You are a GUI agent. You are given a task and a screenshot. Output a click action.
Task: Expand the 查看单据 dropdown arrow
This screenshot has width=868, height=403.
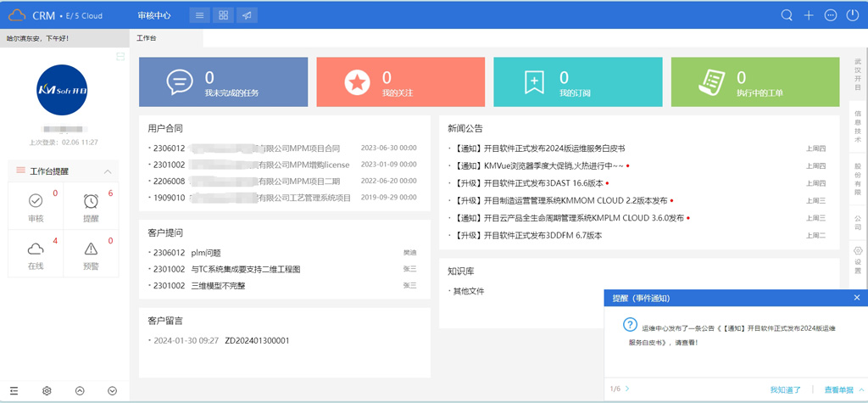click(x=860, y=389)
